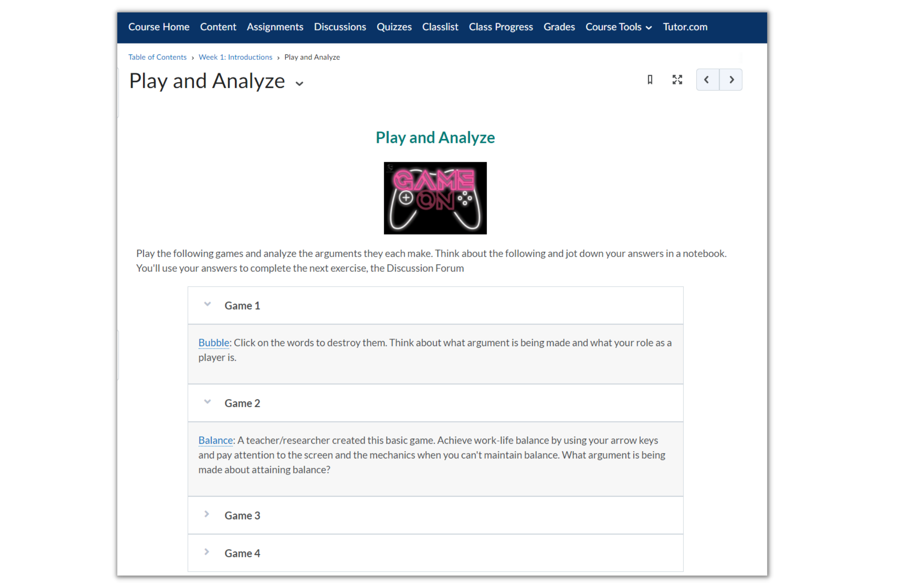This screenshot has width=897, height=588.
Task: Bookmark this Play and Analyze page
Action: (x=650, y=80)
